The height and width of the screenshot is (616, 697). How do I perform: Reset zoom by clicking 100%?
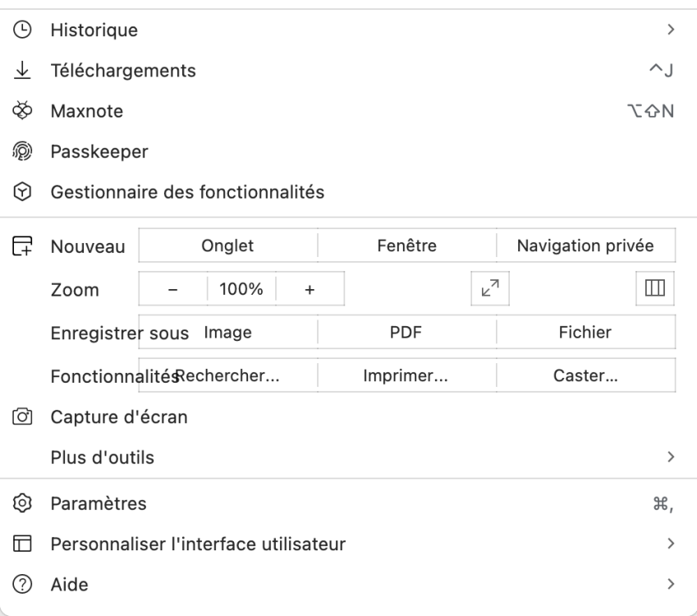[x=241, y=289]
